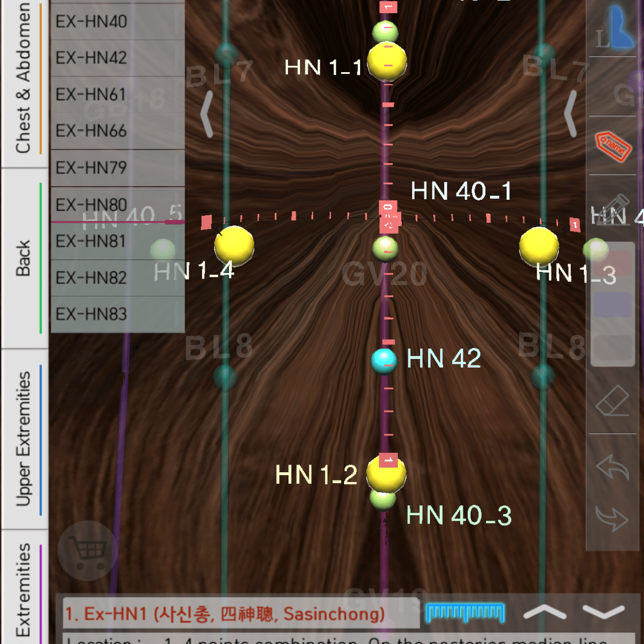Redo the last undone action

612,517
